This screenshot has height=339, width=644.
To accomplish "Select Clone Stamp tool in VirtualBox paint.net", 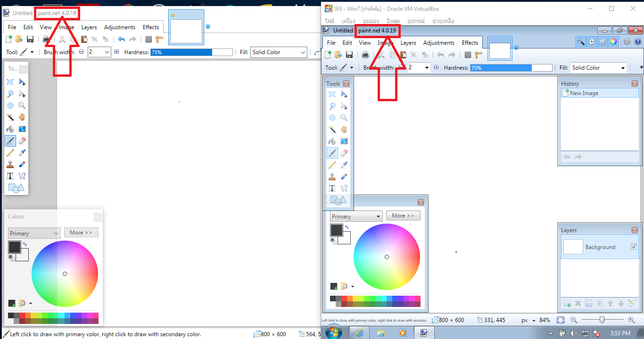I will click(332, 177).
